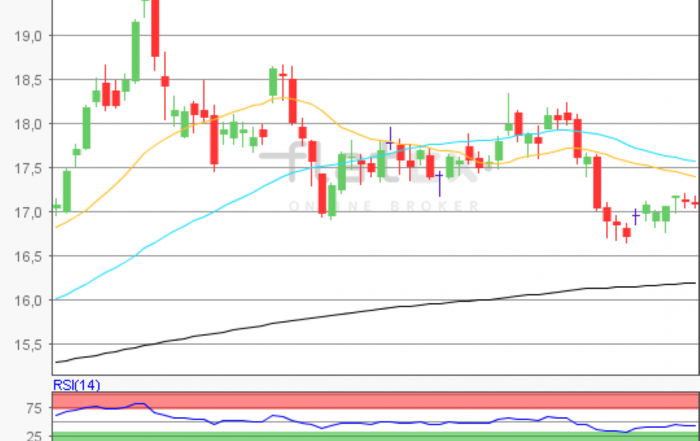Click the 16,5 price axis label
Image resolution: width=700 pixels, height=441 pixels.
(x=28, y=256)
